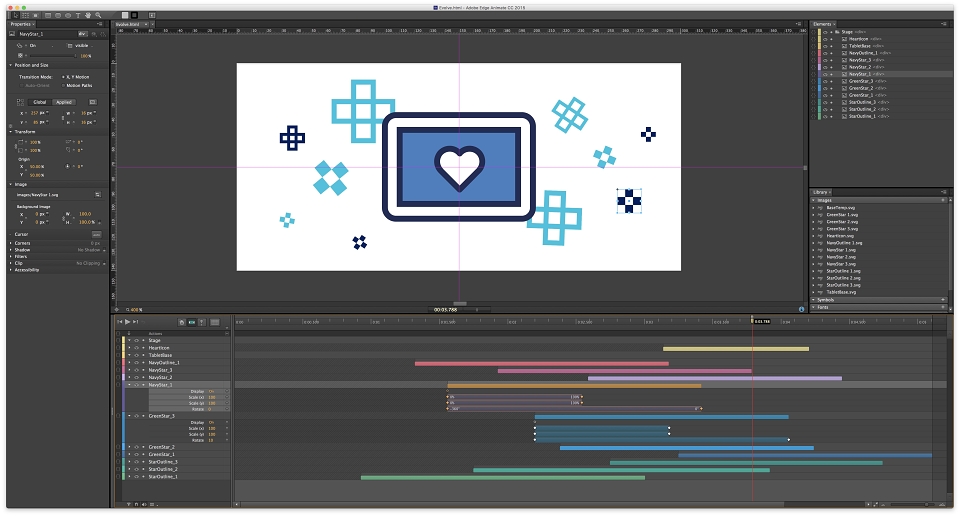The width and height of the screenshot is (960, 516).
Task: Choose the Ellipse drawing tool
Action: [68, 15]
